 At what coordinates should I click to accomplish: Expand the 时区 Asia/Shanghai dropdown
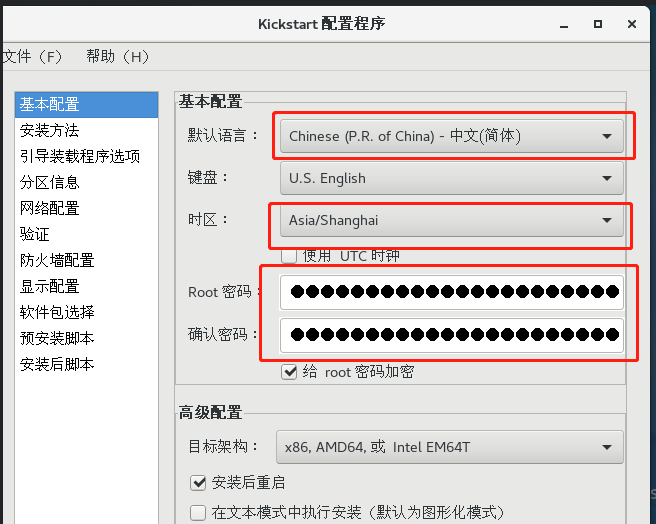click(x=452, y=220)
